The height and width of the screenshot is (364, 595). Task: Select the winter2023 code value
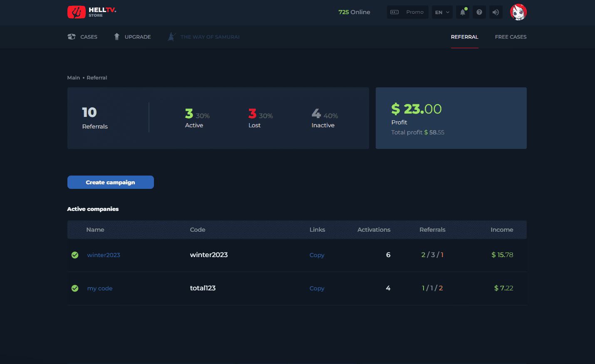(x=209, y=255)
